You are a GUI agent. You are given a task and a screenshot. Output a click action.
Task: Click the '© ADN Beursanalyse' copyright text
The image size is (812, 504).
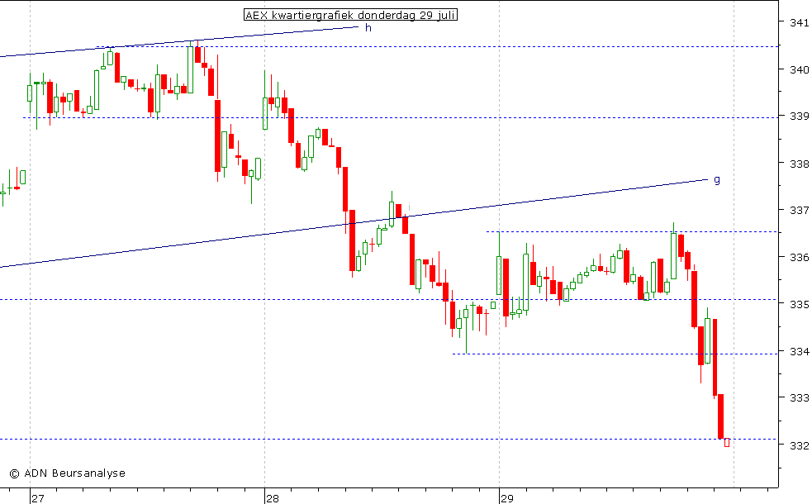tap(67, 473)
